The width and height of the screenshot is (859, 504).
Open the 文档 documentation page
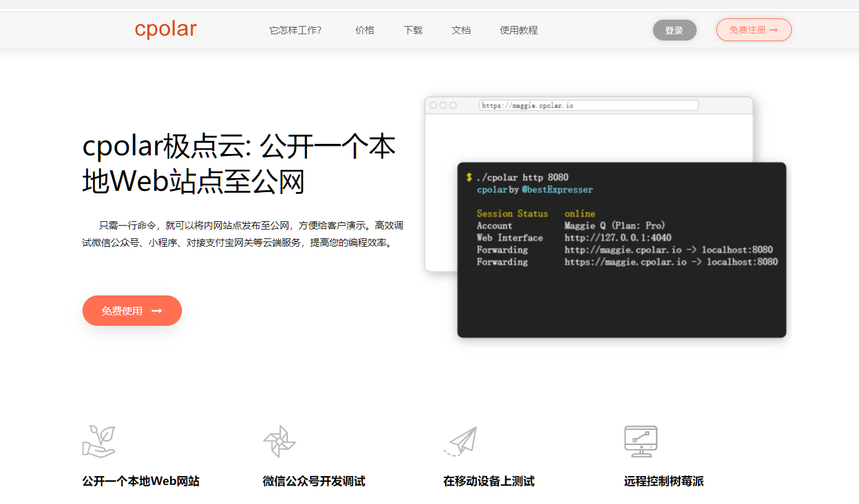[x=461, y=30]
